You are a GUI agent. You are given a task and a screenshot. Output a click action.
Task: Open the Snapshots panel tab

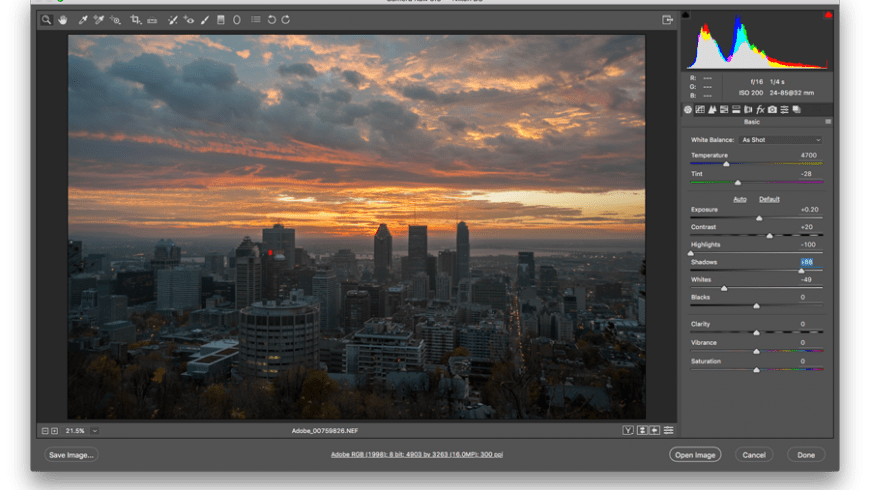click(797, 110)
